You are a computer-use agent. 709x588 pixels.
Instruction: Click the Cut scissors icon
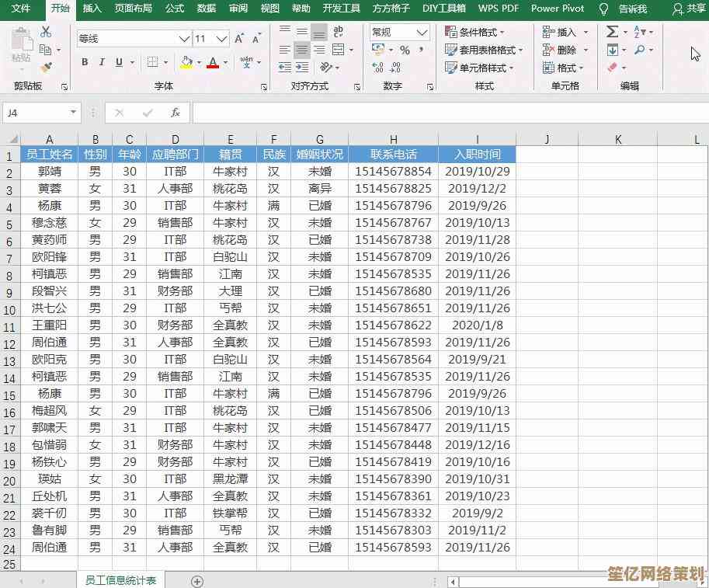click(x=46, y=32)
